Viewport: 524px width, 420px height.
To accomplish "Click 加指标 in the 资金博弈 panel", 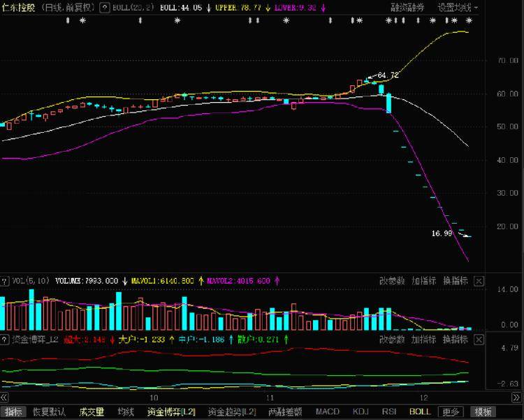I will 423,340.
